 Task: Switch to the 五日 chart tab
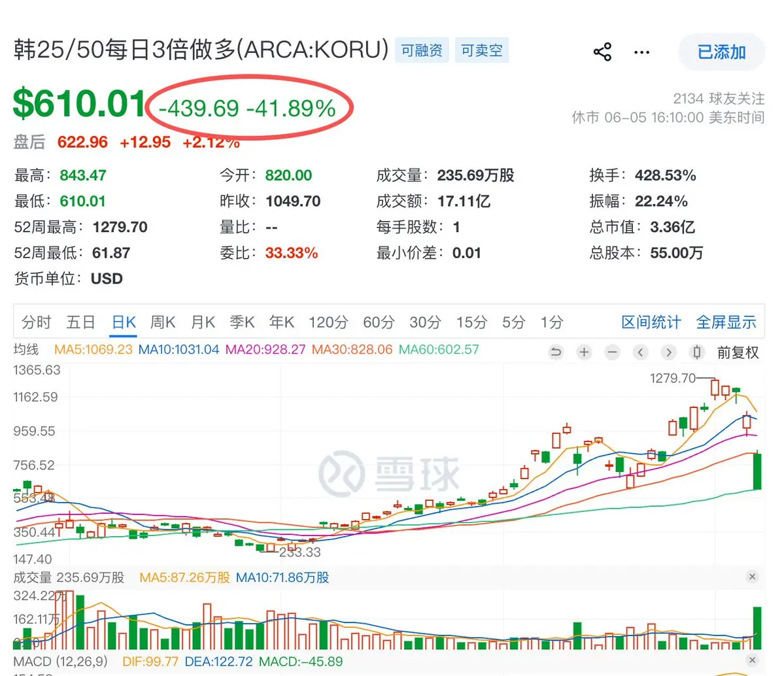pos(81,322)
